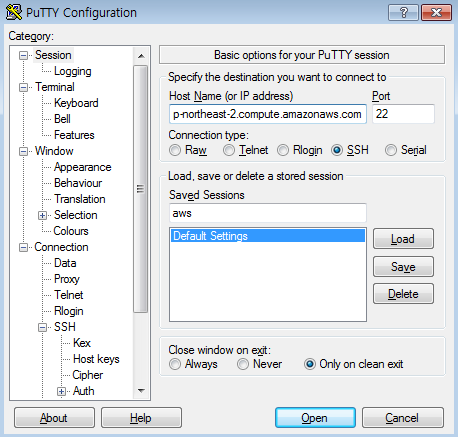This screenshot has height=437, width=458.
Task: Open Translation settings category
Action: (x=80, y=199)
